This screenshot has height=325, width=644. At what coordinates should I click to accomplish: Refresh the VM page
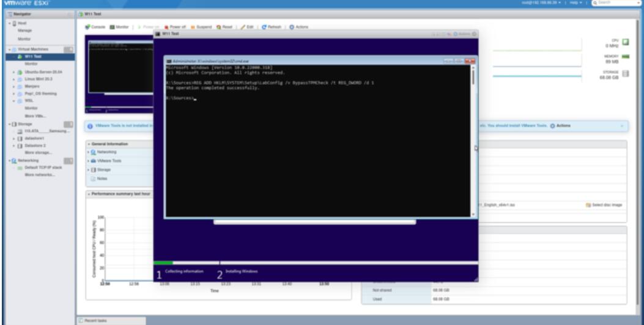pos(272,27)
